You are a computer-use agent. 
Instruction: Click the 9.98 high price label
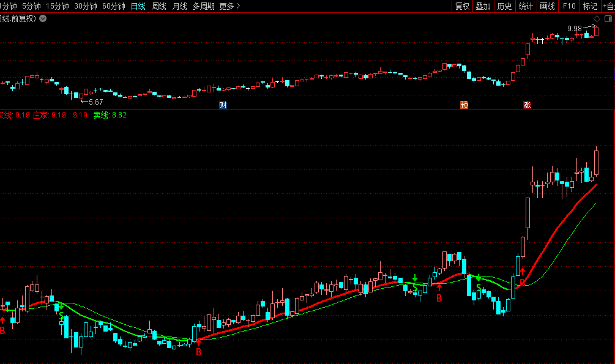click(574, 29)
